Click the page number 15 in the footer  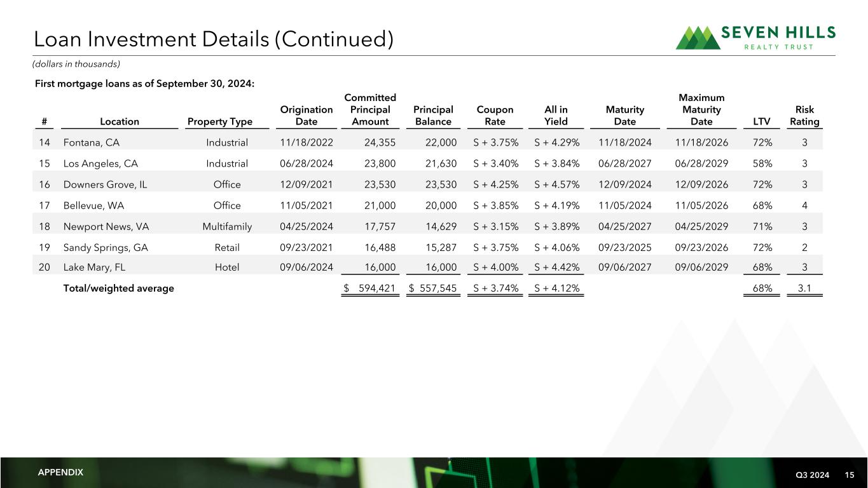pos(850,473)
